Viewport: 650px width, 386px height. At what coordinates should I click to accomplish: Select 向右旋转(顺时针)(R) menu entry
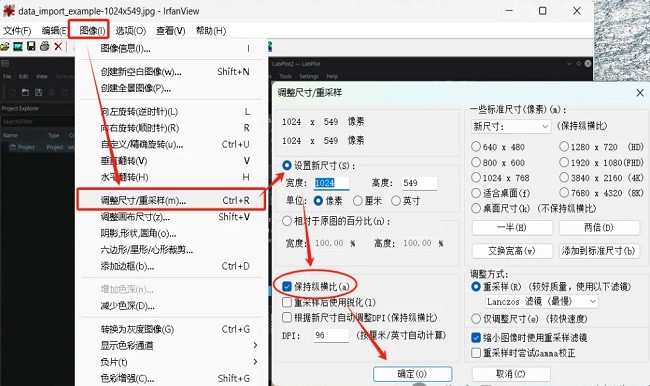pyautogui.click(x=172, y=128)
